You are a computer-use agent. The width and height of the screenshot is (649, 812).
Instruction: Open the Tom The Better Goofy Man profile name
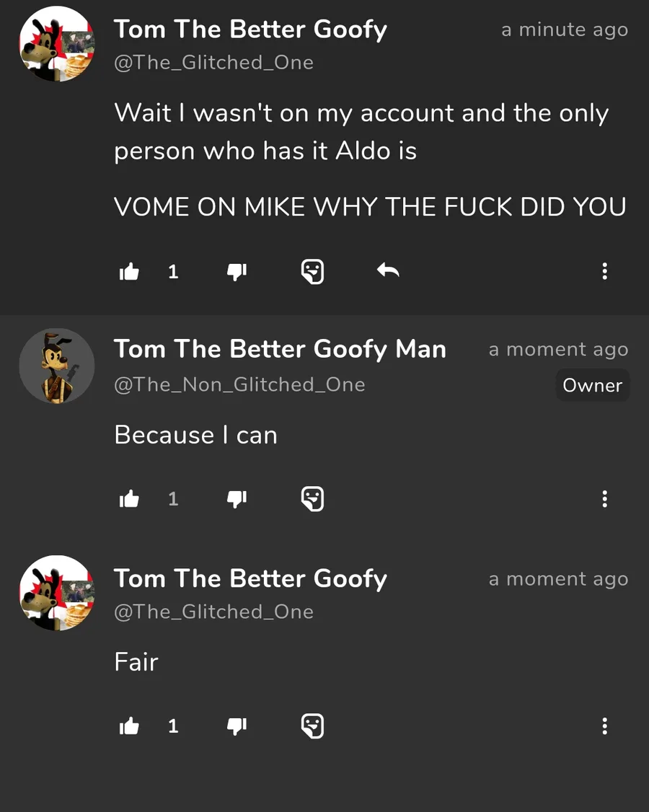click(x=280, y=350)
